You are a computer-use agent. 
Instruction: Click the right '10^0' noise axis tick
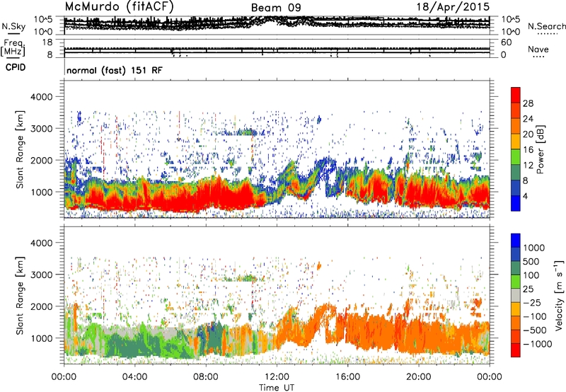point(510,32)
